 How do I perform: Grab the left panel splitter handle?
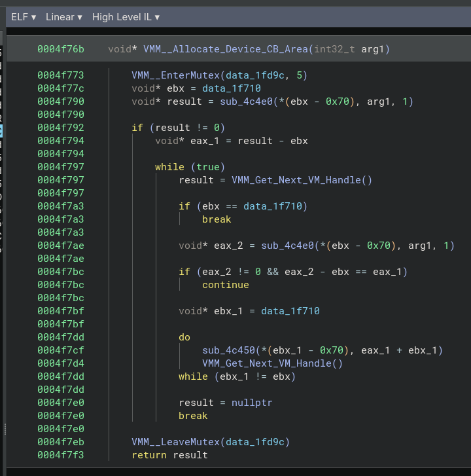tap(5, 428)
